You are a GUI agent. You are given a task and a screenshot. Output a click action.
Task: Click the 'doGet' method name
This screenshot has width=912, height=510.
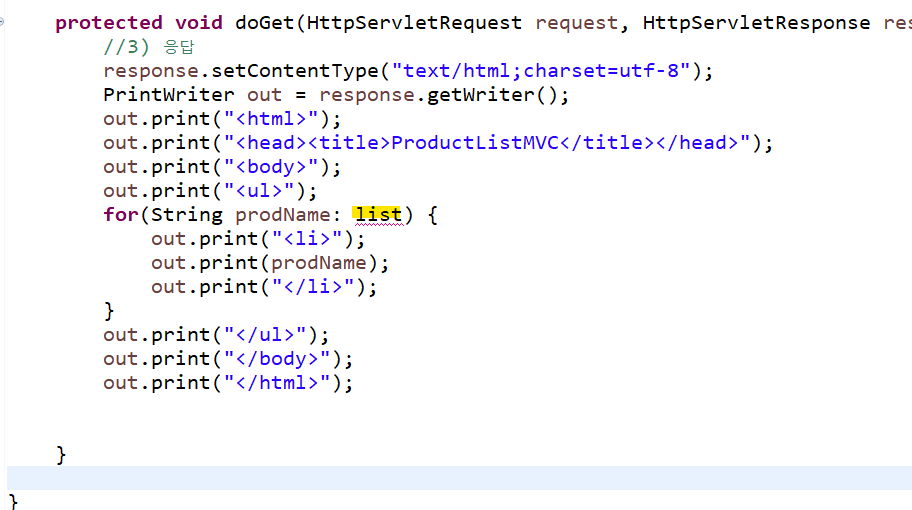click(265, 23)
